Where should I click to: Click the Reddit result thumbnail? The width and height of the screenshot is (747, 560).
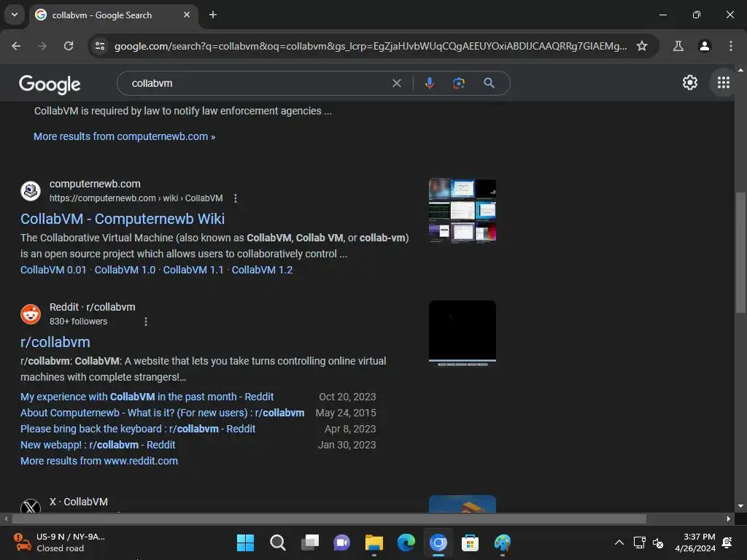pos(462,333)
